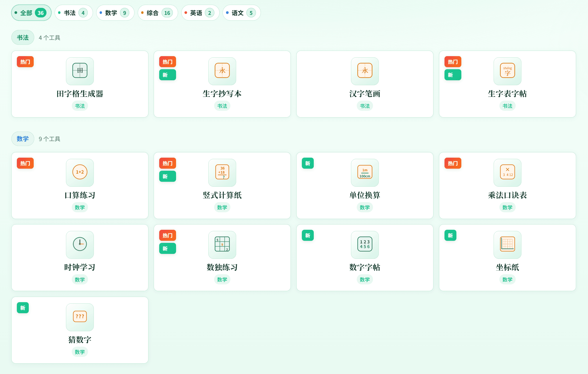Click the 热门 badge on 田字格生成器
The image size is (588, 374).
click(25, 62)
